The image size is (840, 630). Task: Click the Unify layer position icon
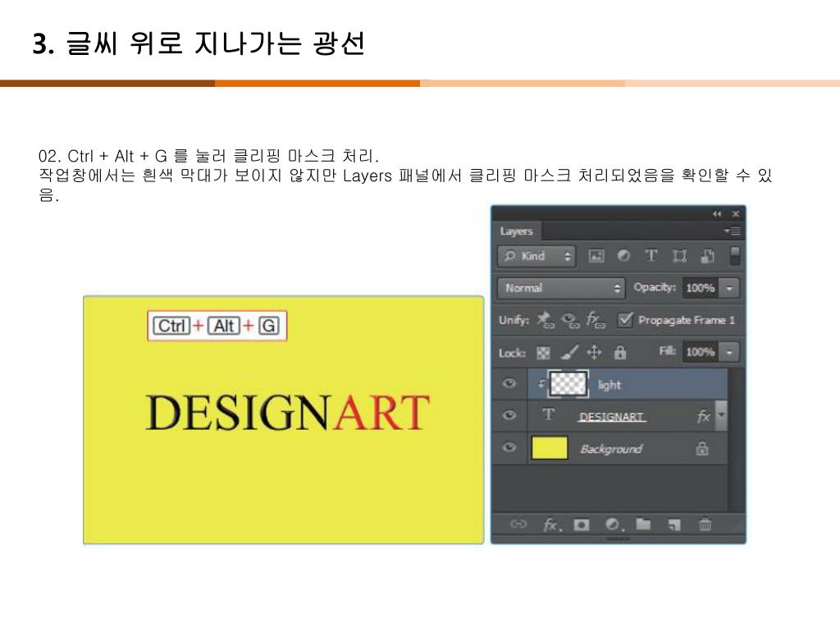click(x=546, y=320)
